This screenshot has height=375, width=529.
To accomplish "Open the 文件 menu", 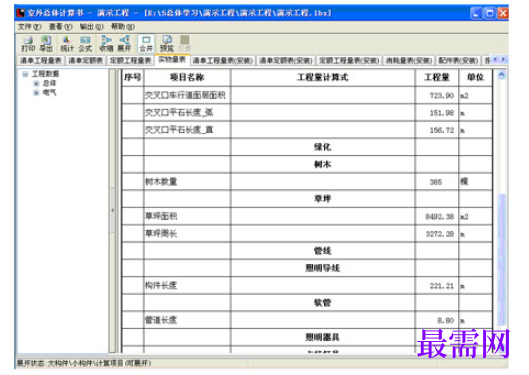I will 29,27.
